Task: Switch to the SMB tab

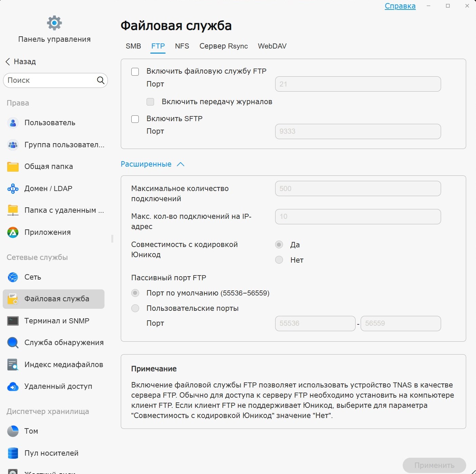Action: pos(133,46)
